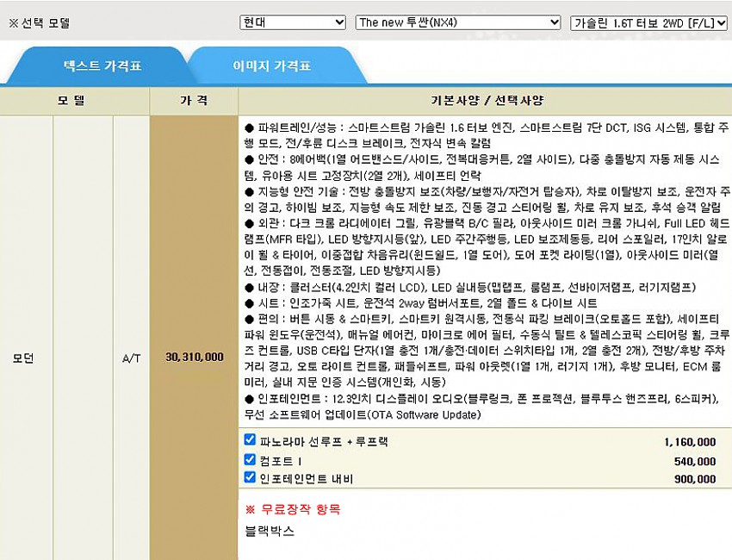
Task: Disable the 인포테인먼트 내비 checkbox
Action: pyautogui.click(x=250, y=477)
